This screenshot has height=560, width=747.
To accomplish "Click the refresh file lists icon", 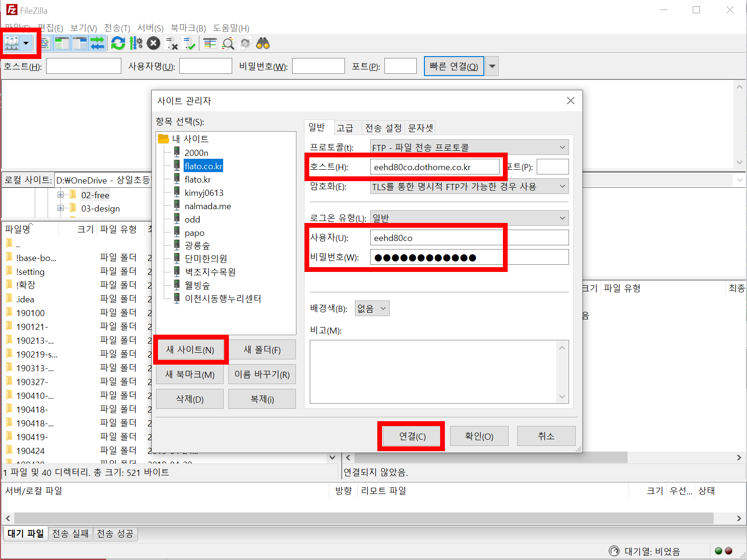I will click(118, 43).
